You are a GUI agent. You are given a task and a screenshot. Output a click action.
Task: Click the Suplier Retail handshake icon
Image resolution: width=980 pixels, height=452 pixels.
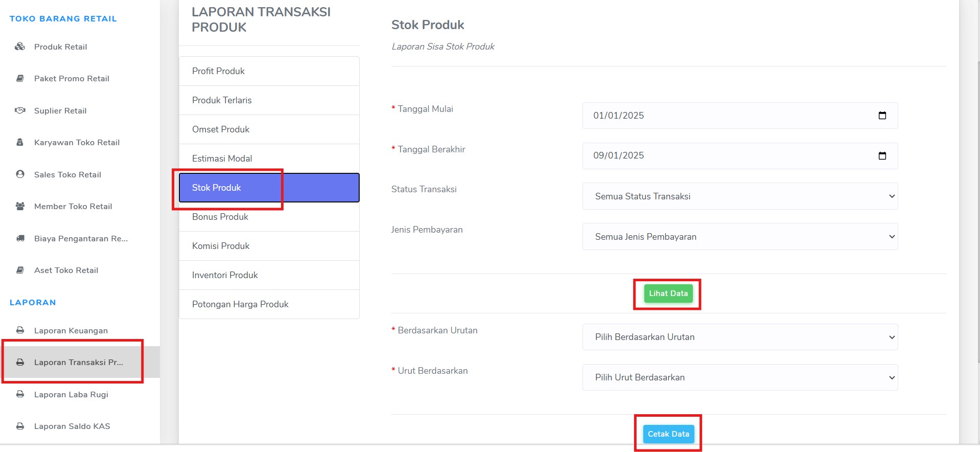click(x=20, y=110)
